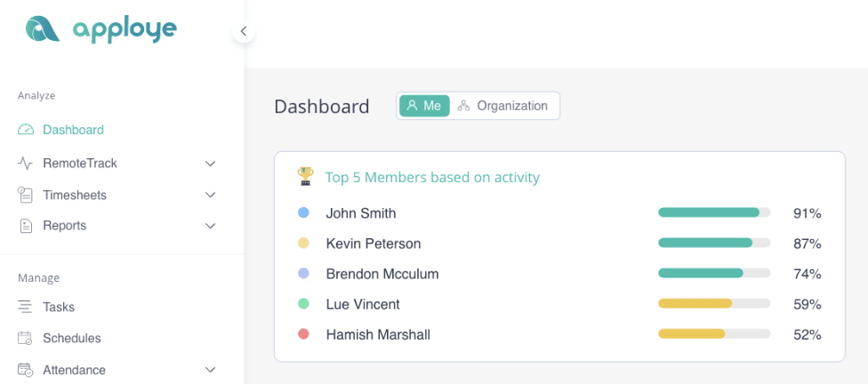Click the Attendance calendar icon

click(26, 370)
